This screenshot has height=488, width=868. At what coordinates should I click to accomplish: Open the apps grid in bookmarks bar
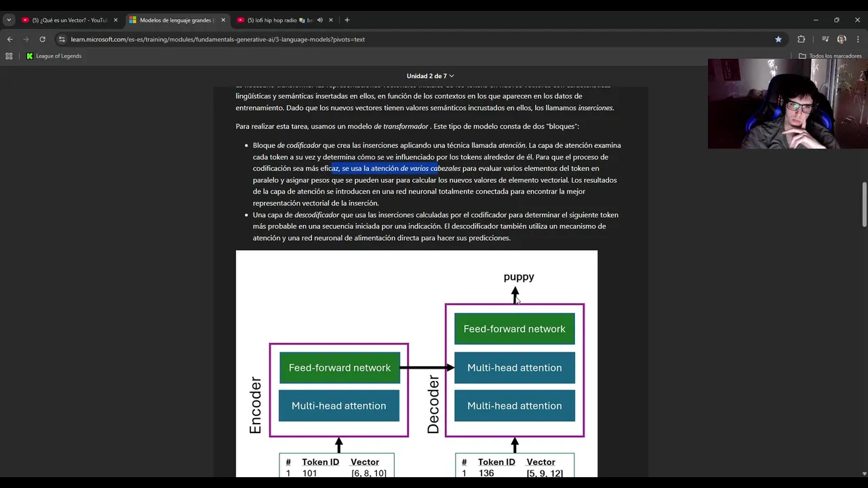coord(9,56)
